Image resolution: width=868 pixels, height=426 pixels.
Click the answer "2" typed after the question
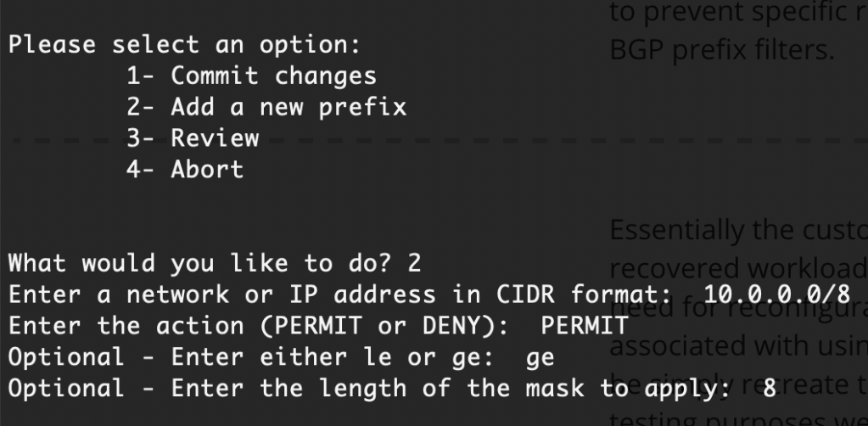point(414,263)
